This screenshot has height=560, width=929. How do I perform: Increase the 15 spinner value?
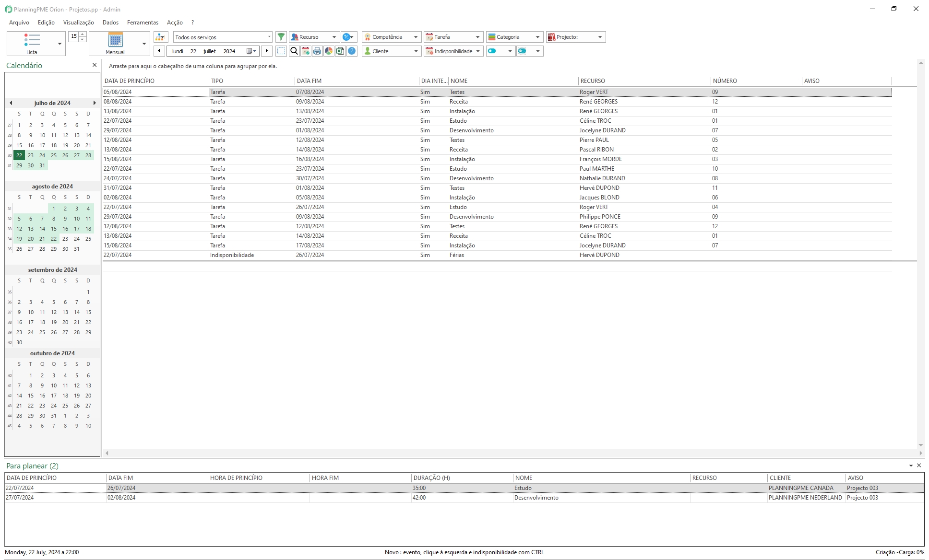point(83,34)
